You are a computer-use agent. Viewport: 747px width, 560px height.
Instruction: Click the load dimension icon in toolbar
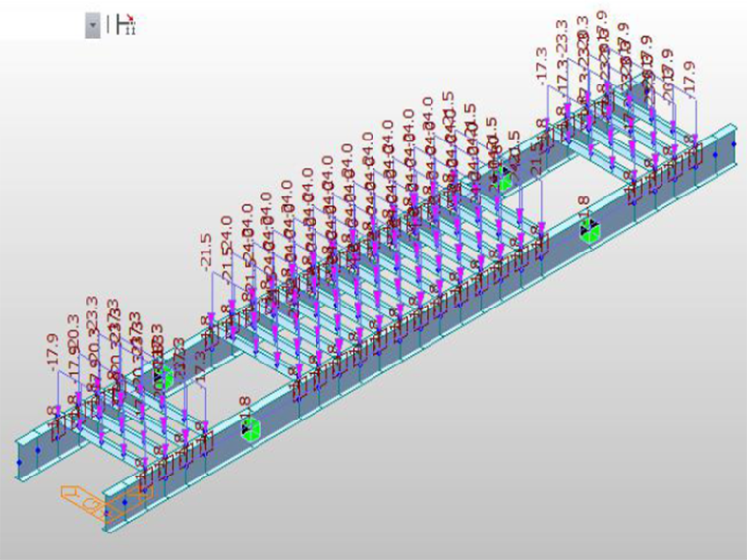(125, 25)
